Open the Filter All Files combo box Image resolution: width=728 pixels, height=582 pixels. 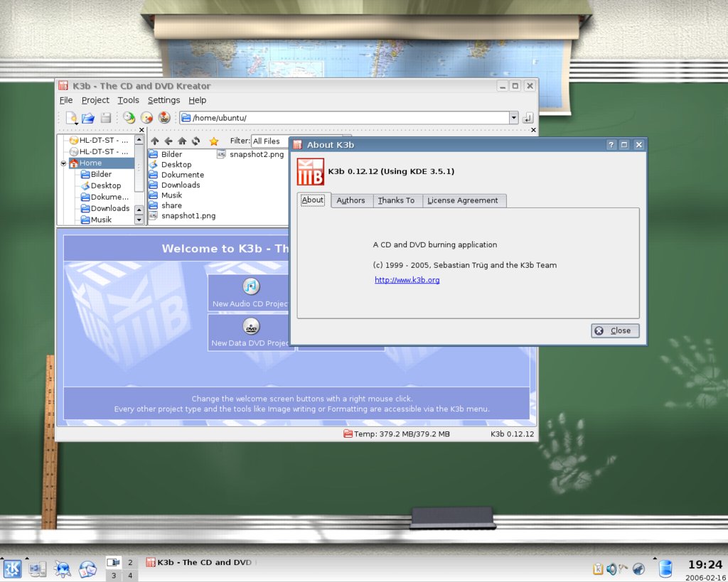click(271, 141)
